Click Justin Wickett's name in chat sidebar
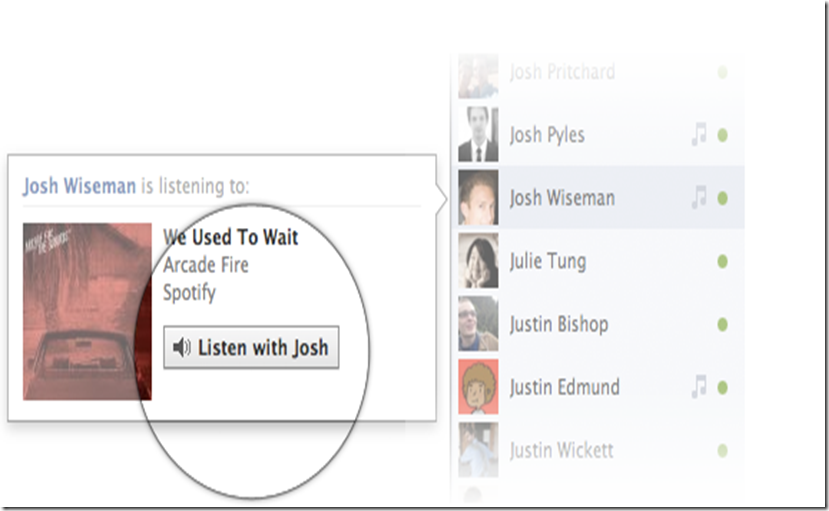The image size is (829, 511). [x=561, y=450]
